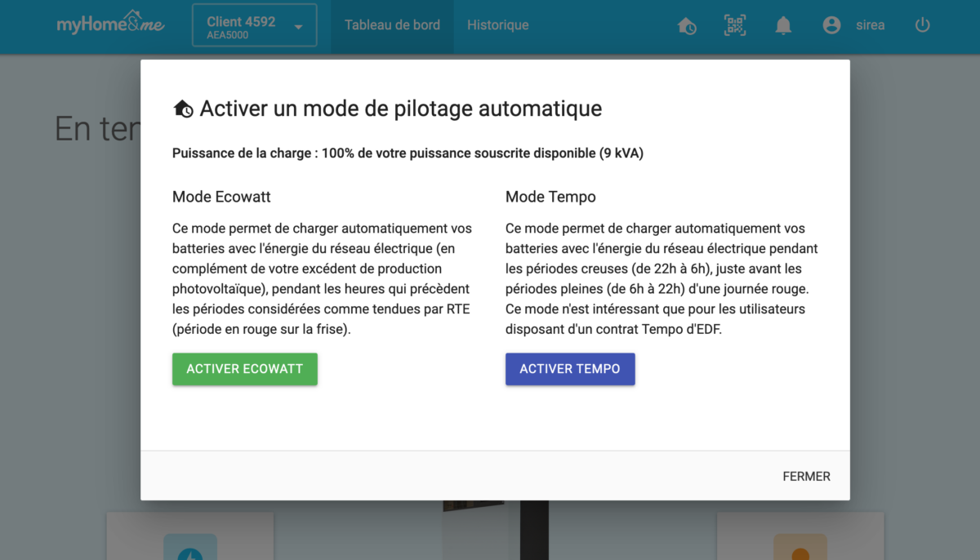This screenshot has width=980, height=560.
Task: Click the Puissance de la charge text line
Action: pyautogui.click(x=408, y=153)
